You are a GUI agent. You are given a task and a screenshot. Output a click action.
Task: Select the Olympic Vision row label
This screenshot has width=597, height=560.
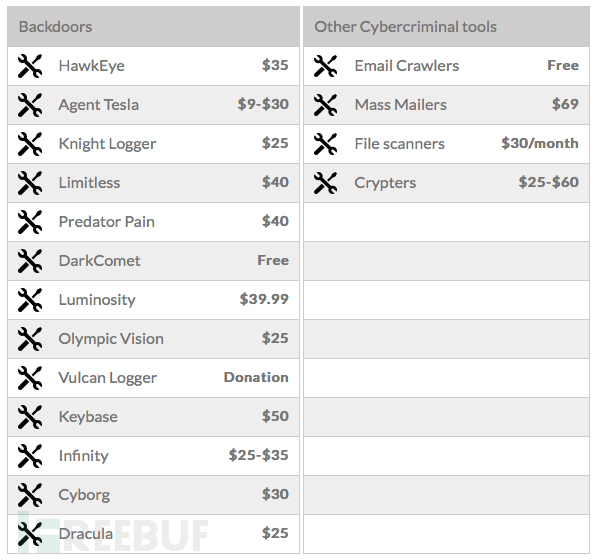[x=111, y=339]
